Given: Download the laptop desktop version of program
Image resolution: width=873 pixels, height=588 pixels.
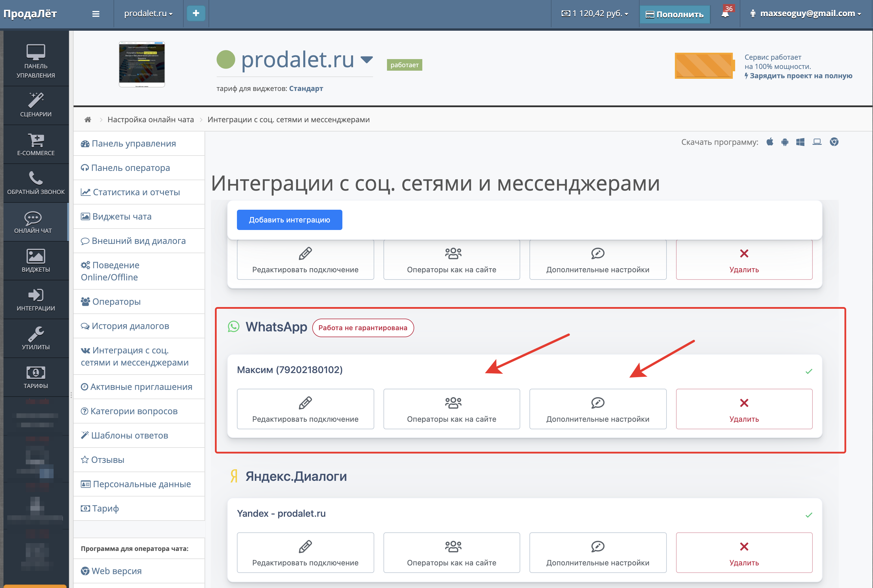Looking at the screenshot, I should (817, 142).
